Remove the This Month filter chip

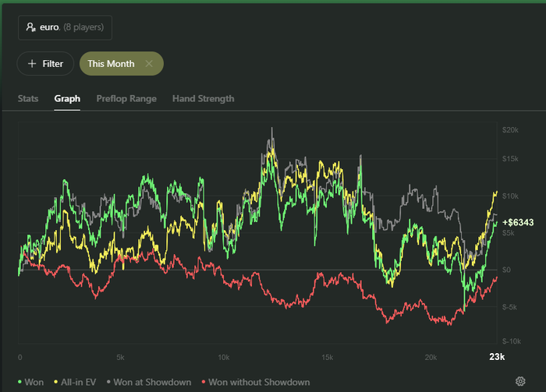coord(150,64)
